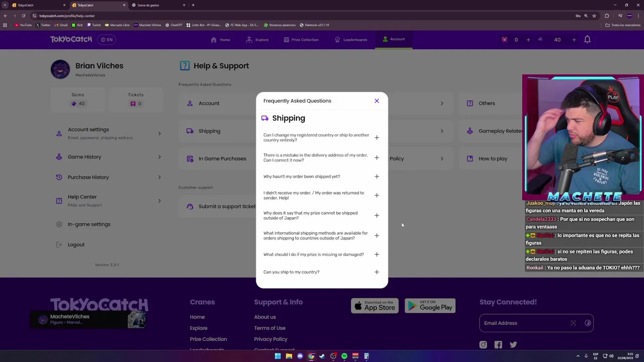The width and height of the screenshot is (644, 362).
Task: Open the Facebook icon in footer
Action: coord(498,344)
